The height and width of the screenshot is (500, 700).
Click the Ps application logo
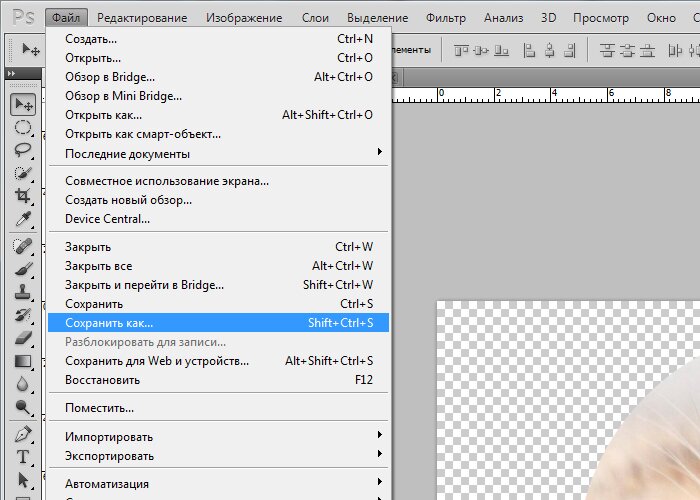[23, 18]
